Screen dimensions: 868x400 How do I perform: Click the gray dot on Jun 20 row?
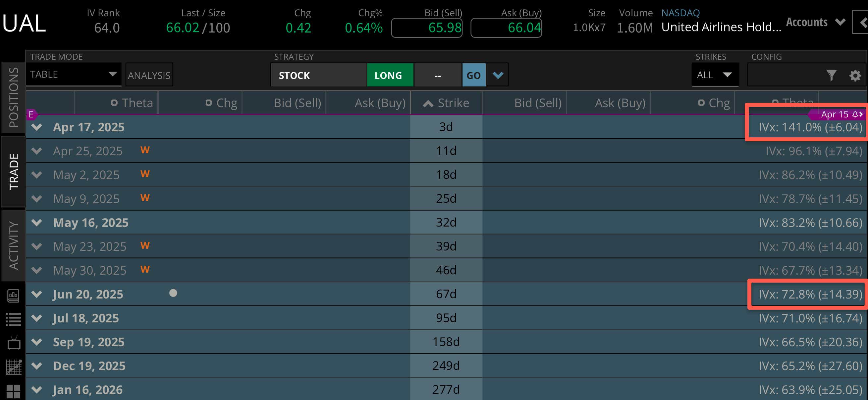pyautogui.click(x=173, y=293)
